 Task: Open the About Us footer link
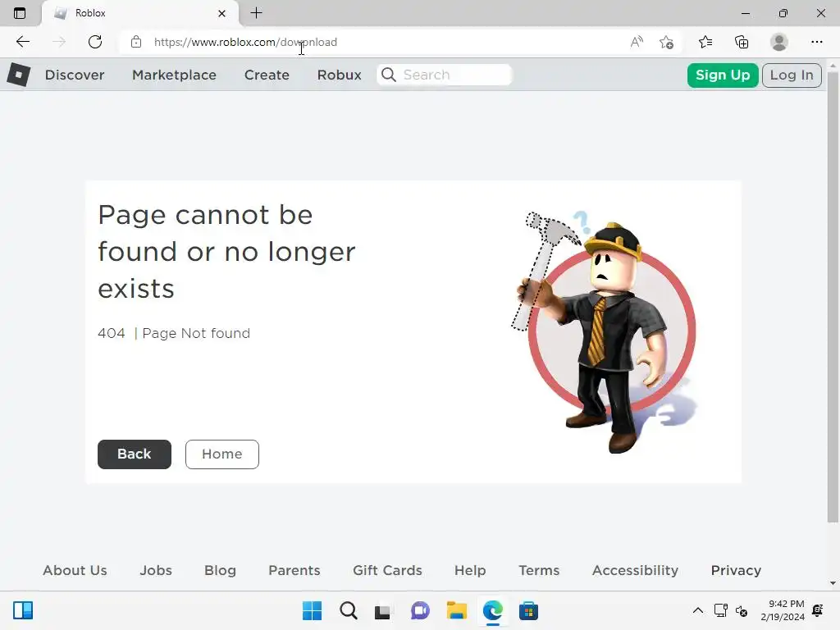(75, 571)
